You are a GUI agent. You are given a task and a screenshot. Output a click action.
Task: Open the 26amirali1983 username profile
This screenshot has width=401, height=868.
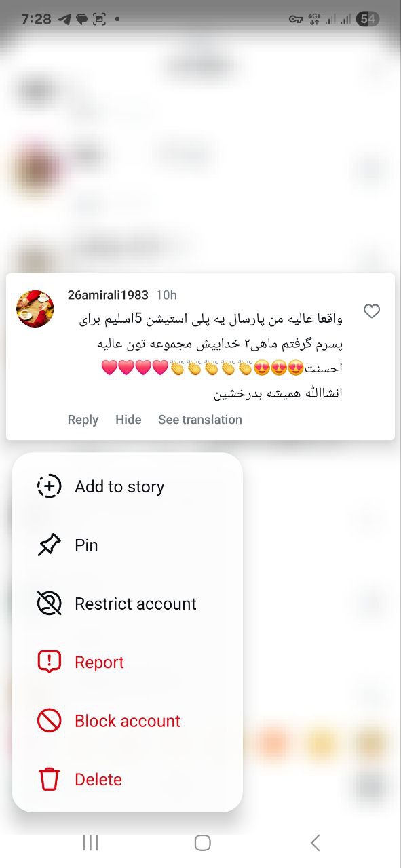108,295
